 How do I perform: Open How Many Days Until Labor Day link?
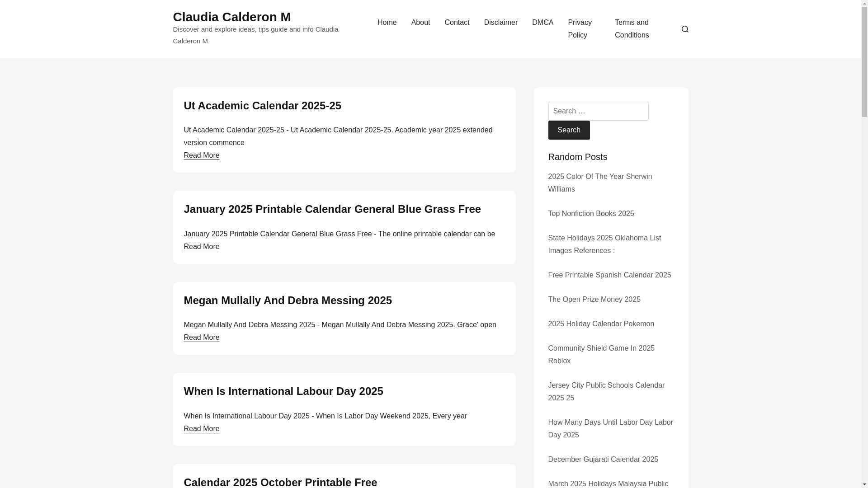(610, 429)
